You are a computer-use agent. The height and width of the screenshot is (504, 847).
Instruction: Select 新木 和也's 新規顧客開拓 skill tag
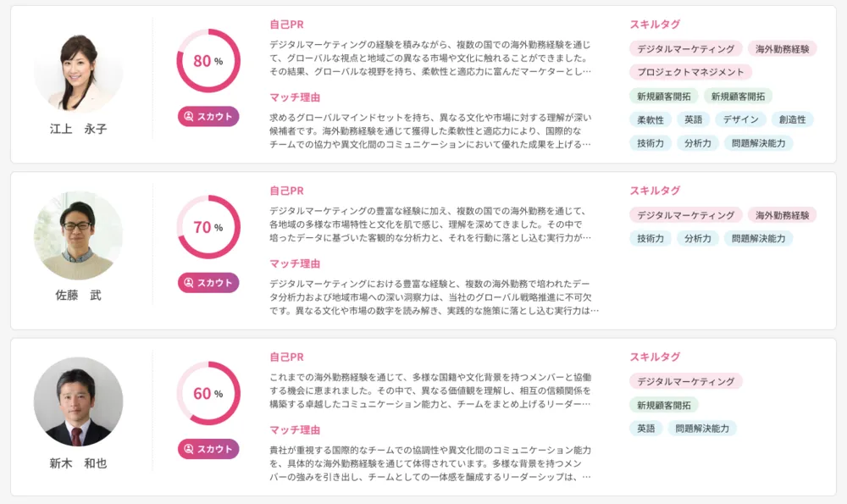(x=663, y=405)
